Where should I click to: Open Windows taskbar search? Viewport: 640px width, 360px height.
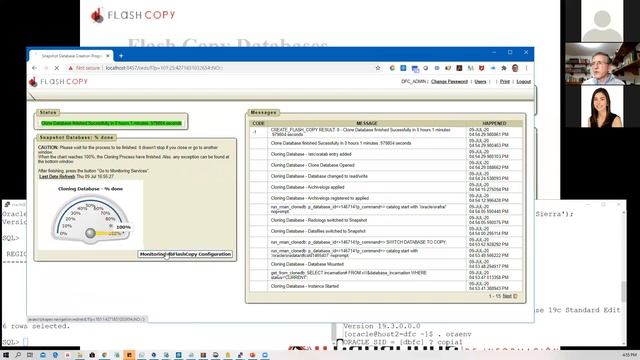point(18,355)
